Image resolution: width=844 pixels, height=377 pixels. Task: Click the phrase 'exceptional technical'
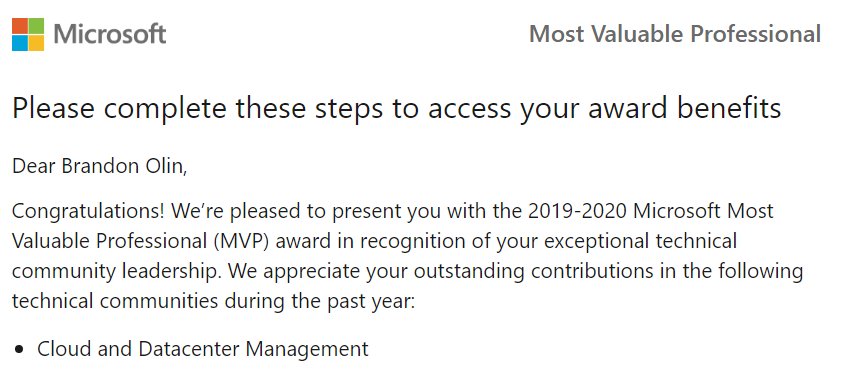[x=640, y=241]
